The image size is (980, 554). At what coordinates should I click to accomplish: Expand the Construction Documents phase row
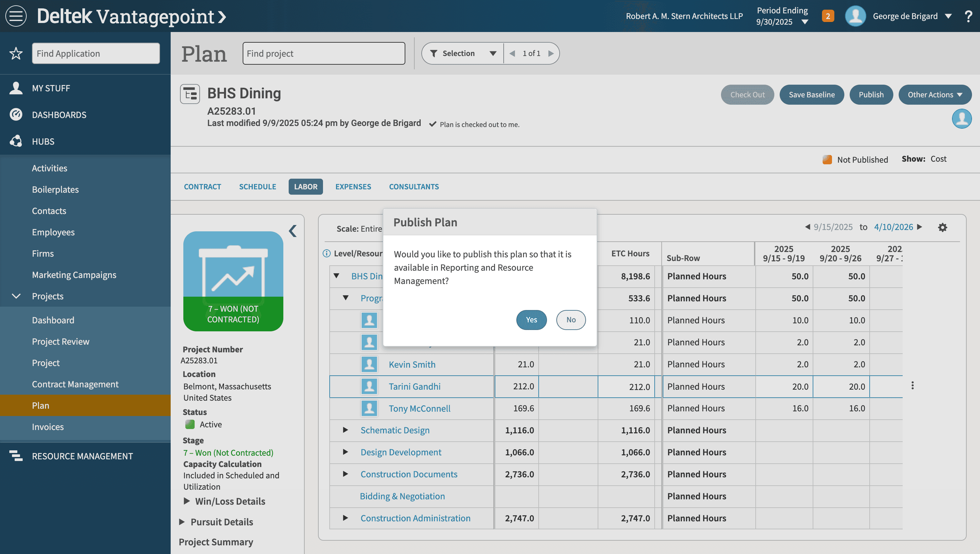[345, 474]
